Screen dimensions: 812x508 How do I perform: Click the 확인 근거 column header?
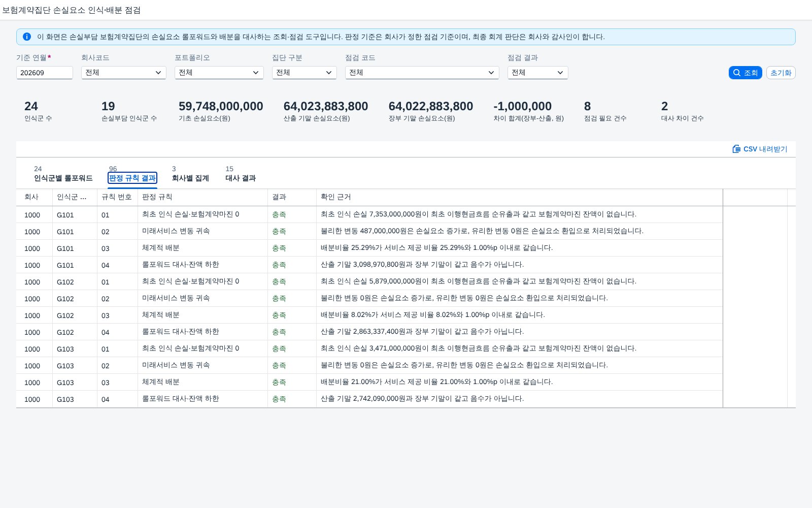click(x=520, y=197)
